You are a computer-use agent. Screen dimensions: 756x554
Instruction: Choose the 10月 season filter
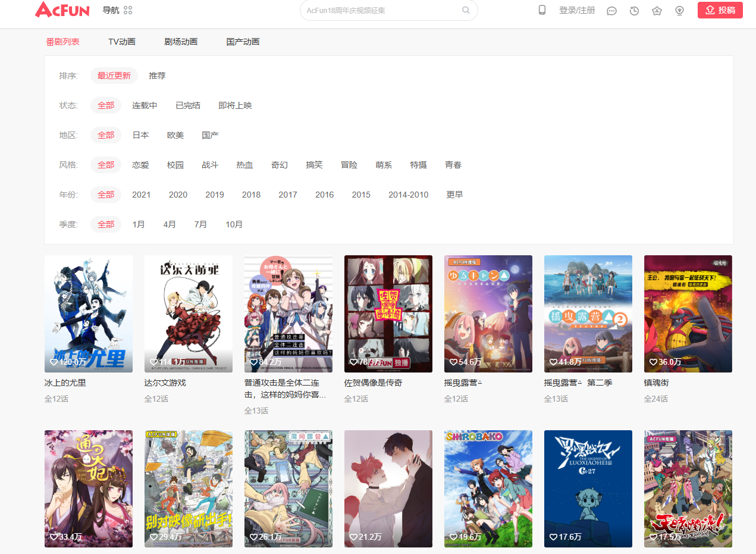pos(234,224)
